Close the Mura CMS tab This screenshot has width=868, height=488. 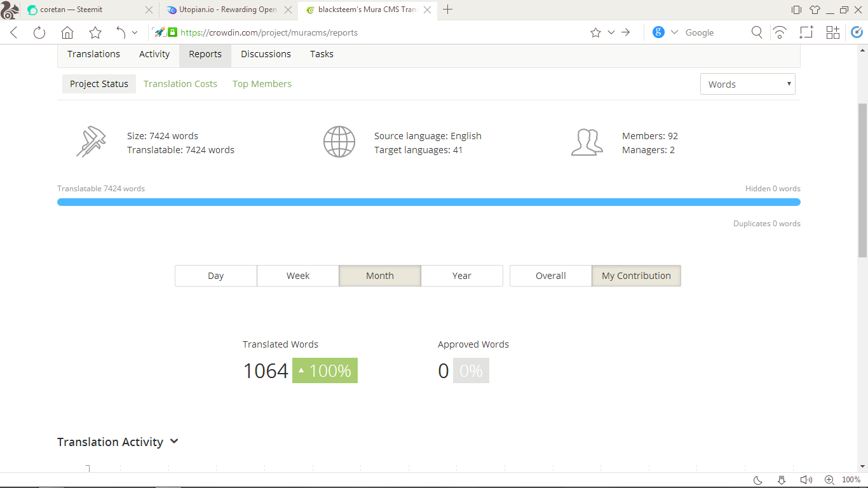[427, 10]
